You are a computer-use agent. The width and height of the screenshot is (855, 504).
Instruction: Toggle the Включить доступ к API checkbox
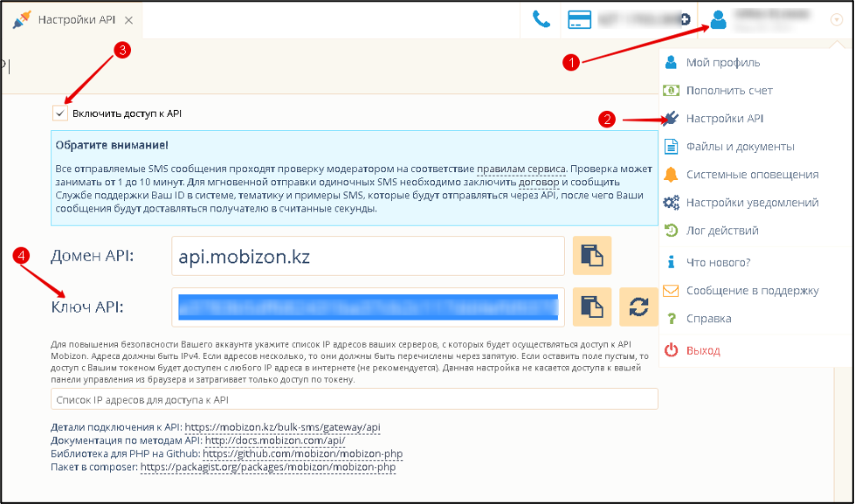tap(60, 114)
